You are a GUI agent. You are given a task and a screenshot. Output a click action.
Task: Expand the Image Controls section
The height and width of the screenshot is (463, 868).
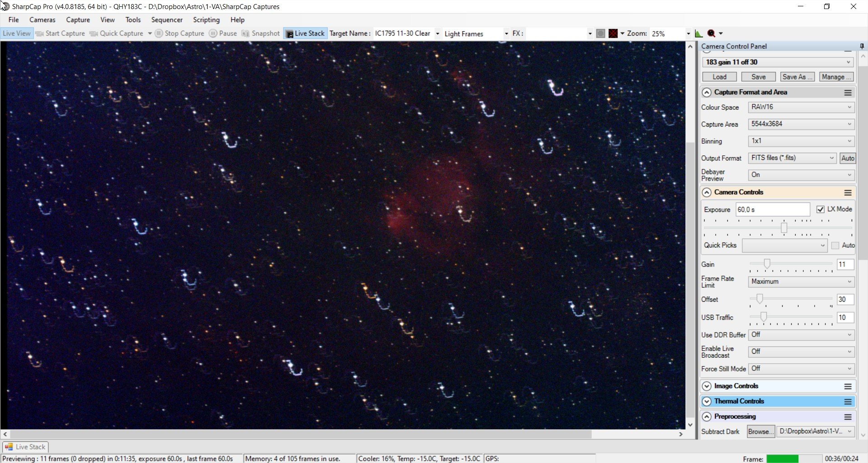point(707,386)
